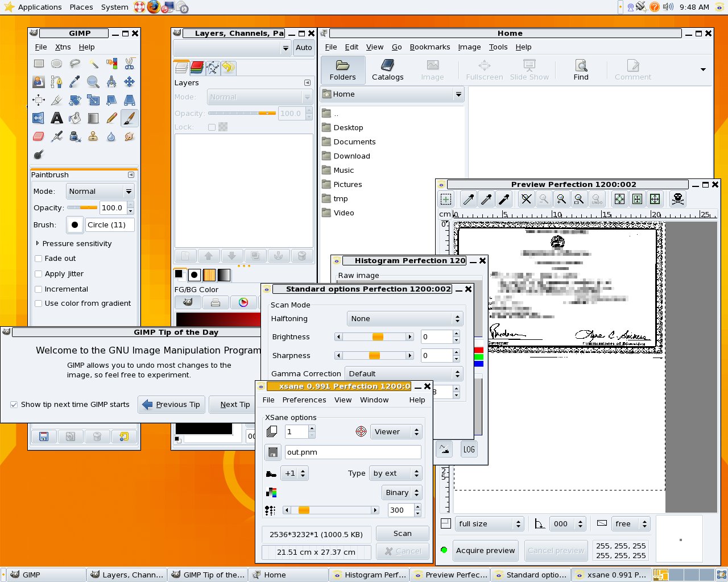Enable the Apply Jitter checkbox

pyautogui.click(x=38, y=274)
